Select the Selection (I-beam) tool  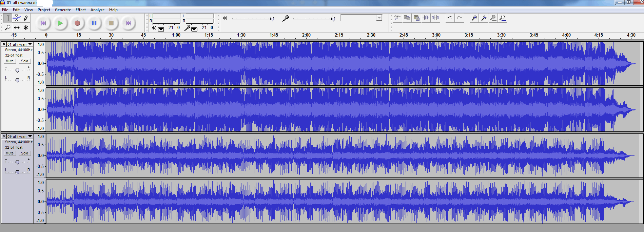[x=8, y=18]
